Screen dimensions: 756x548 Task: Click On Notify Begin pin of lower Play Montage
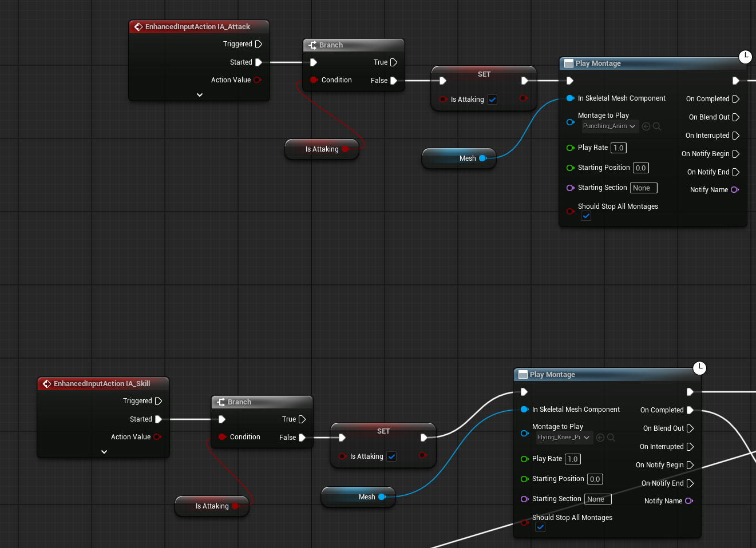[690, 465]
